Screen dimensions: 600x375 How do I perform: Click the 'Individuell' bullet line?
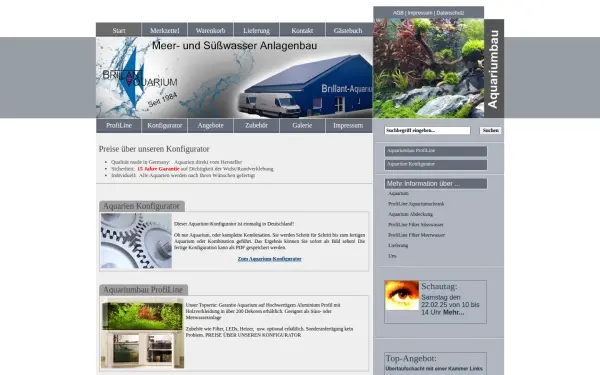pos(183,175)
